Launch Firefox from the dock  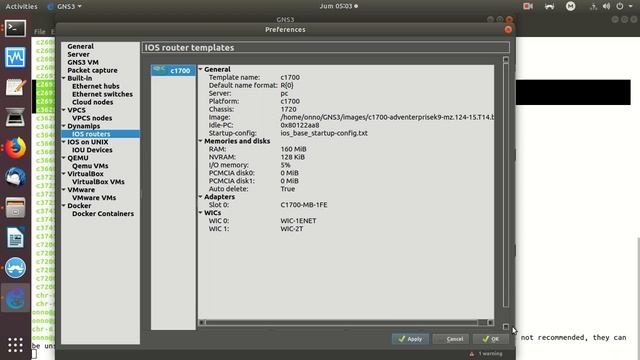(x=15, y=148)
